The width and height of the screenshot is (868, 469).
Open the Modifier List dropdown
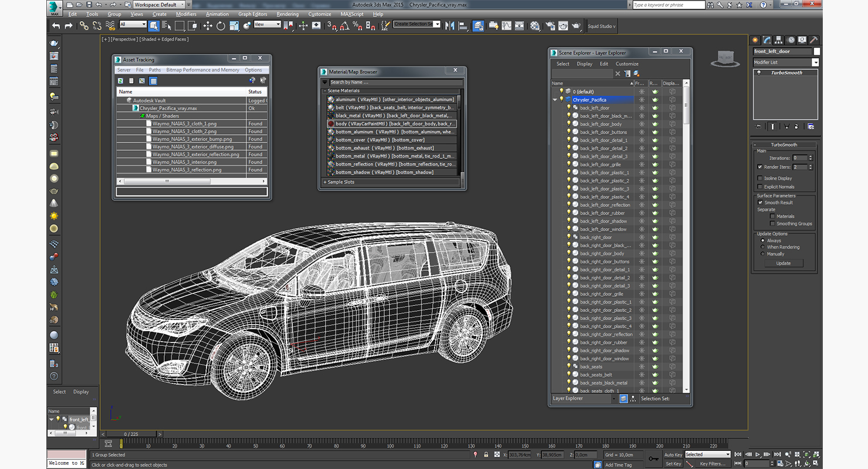coord(815,62)
